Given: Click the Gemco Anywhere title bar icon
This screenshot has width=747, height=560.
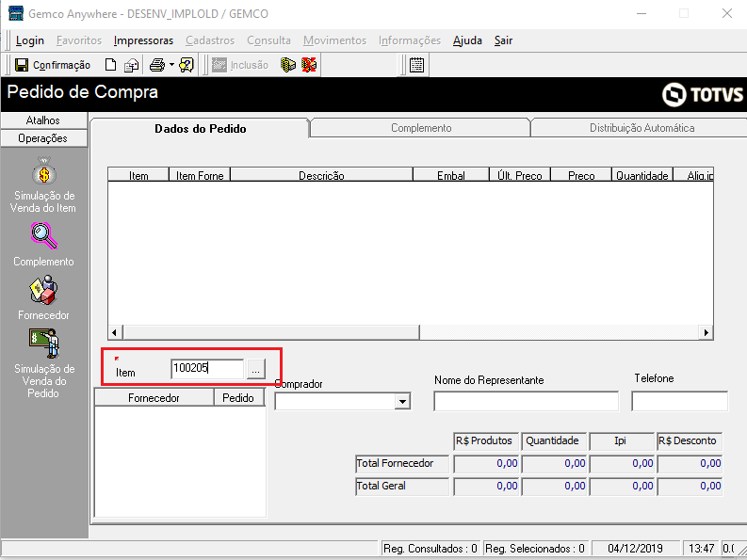Looking at the screenshot, I should pos(16,13).
